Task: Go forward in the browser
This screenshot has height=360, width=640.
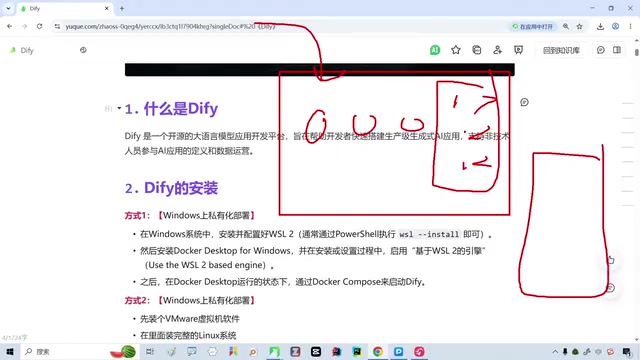Action: pos(24,26)
